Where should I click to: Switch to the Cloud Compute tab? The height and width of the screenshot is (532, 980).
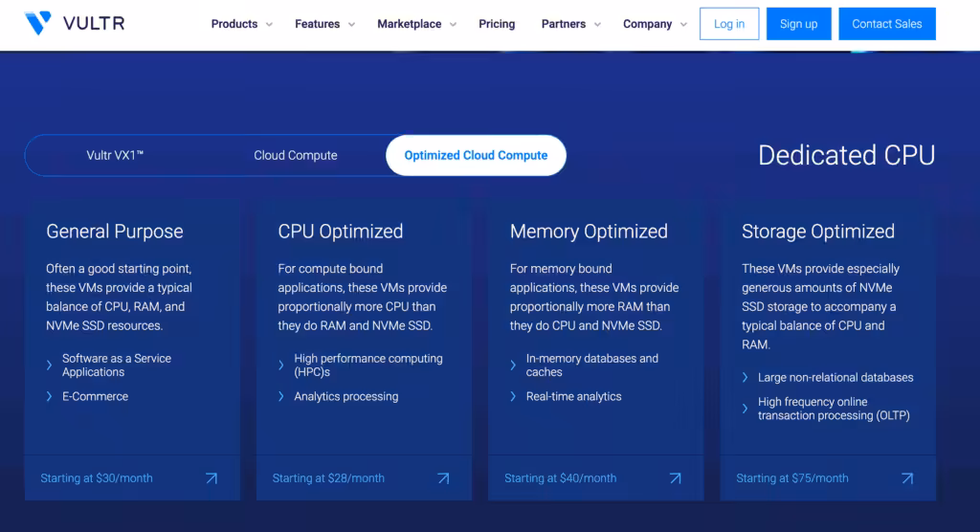click(x=295, y=155)
